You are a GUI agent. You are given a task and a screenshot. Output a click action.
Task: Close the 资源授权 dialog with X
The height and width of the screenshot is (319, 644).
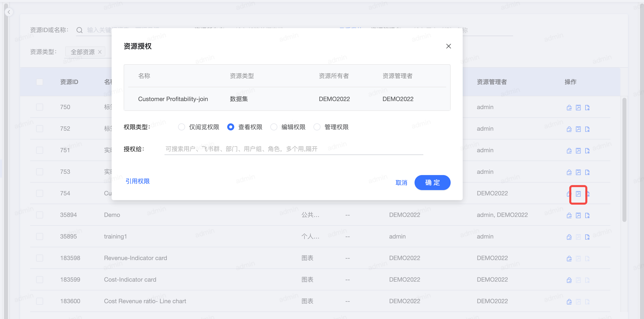click(448, 46)
